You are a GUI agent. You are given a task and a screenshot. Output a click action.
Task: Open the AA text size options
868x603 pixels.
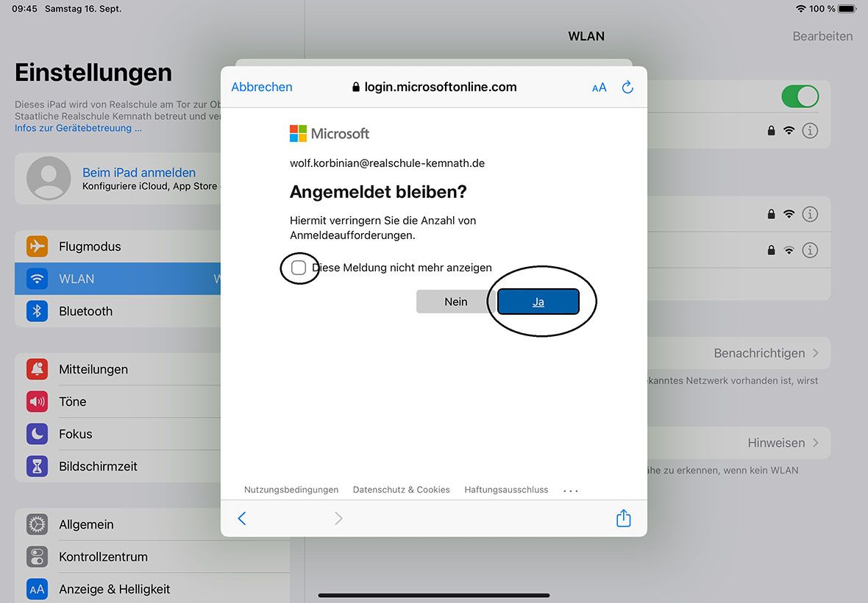tap(599, 88)
